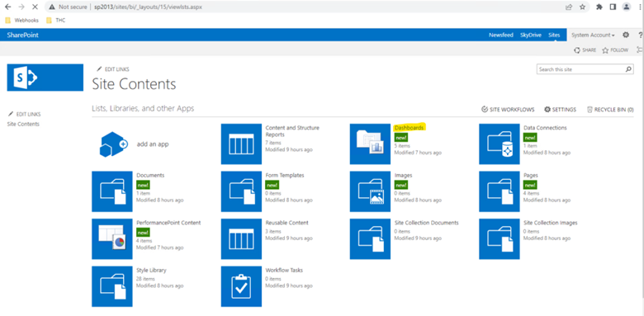
Task: Open the Pages library tile icon
Action: pyautogui.click(x=499, y=191)
